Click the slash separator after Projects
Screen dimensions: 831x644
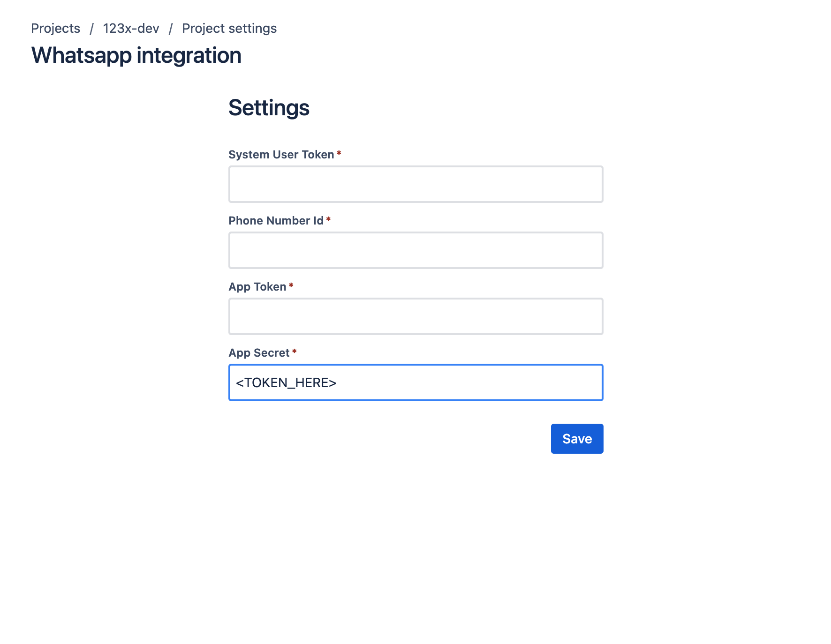92,28
